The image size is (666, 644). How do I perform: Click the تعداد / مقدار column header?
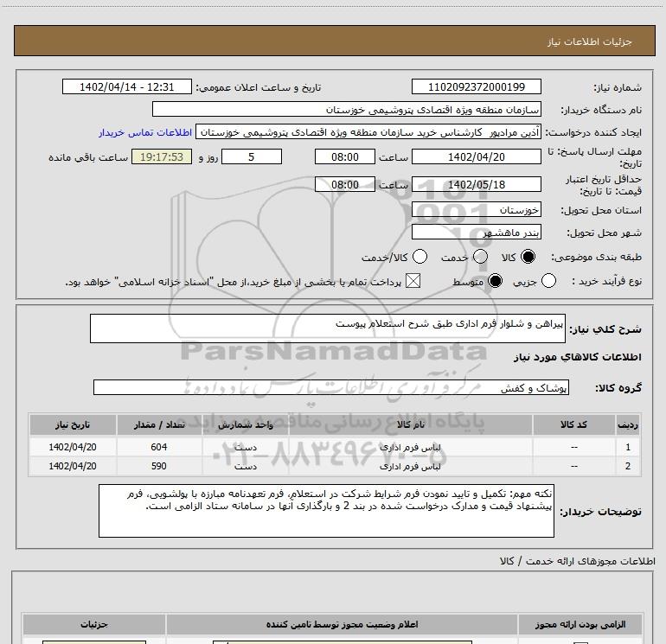tap(159, 424)
